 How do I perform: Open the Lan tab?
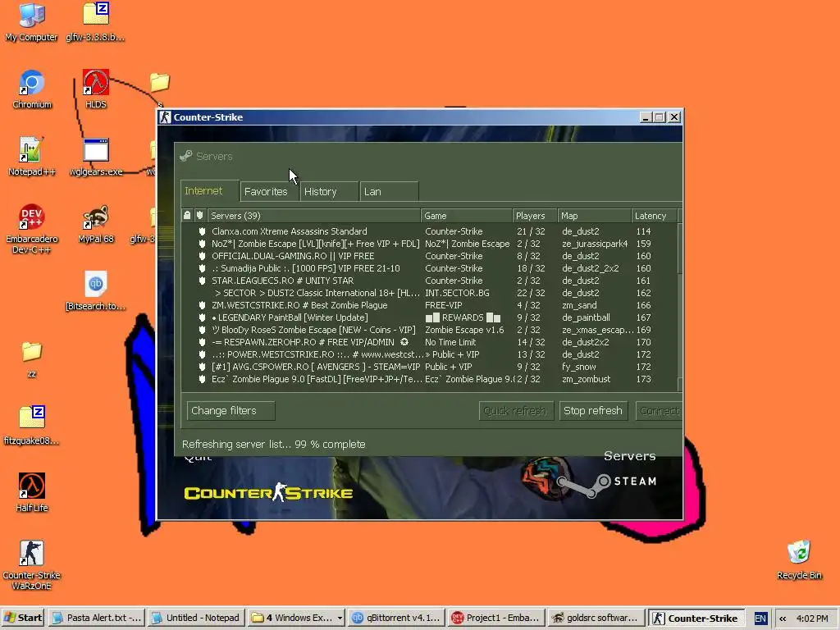(389, 191)
